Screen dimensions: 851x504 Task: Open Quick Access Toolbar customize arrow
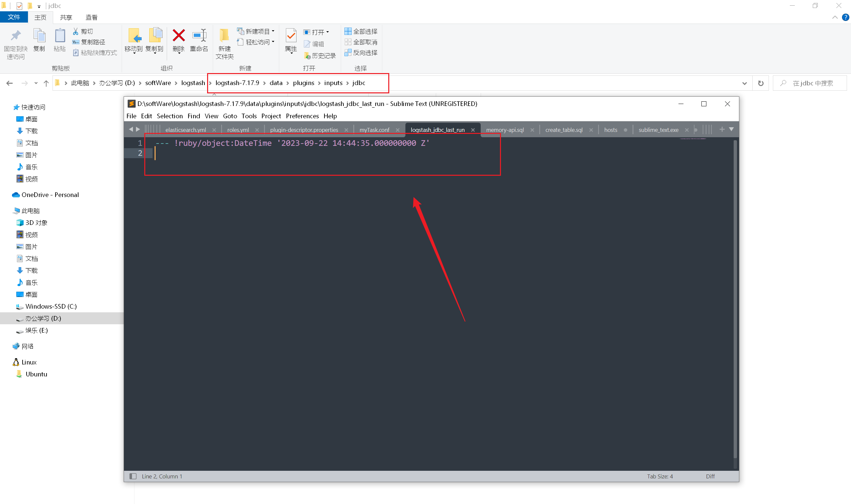[39, 6]
